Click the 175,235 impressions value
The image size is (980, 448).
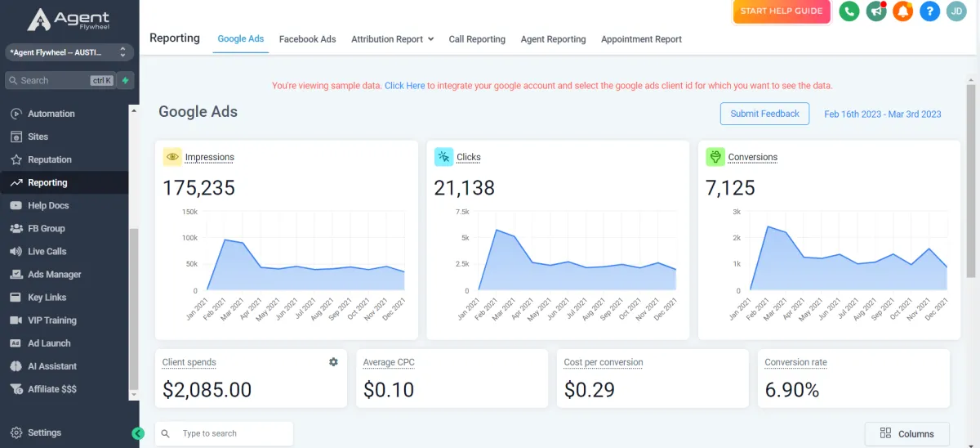pos(198,188)
